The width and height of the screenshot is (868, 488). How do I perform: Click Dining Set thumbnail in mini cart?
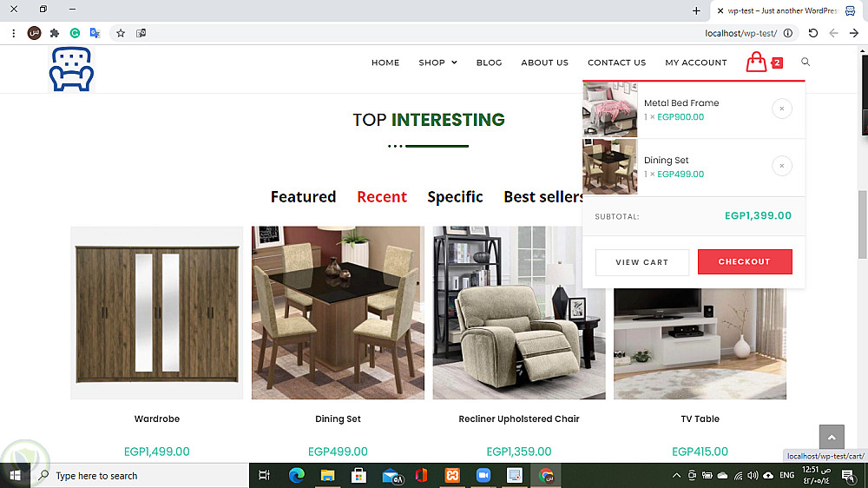coord(610,166)
